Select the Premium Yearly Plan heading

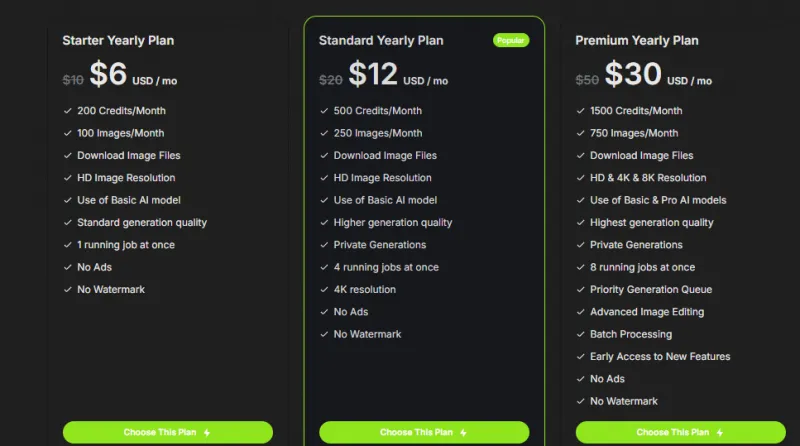[637, 41]
